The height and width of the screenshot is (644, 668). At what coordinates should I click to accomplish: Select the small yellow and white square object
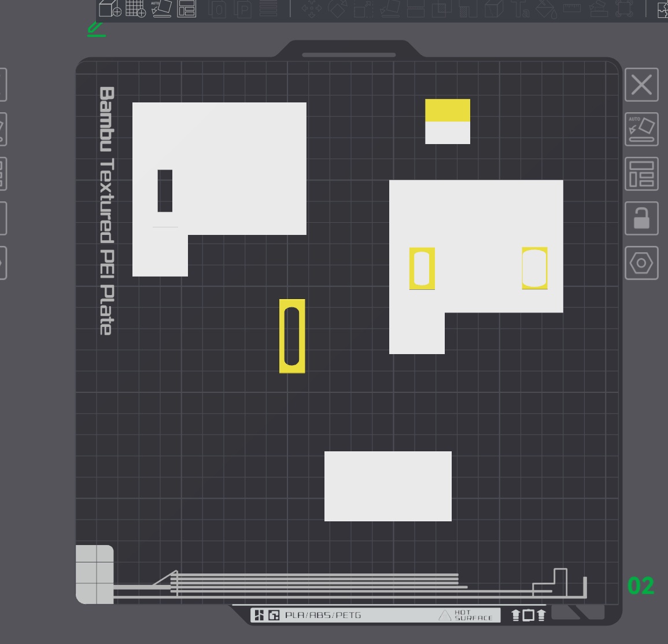click(x=448, y=122)
